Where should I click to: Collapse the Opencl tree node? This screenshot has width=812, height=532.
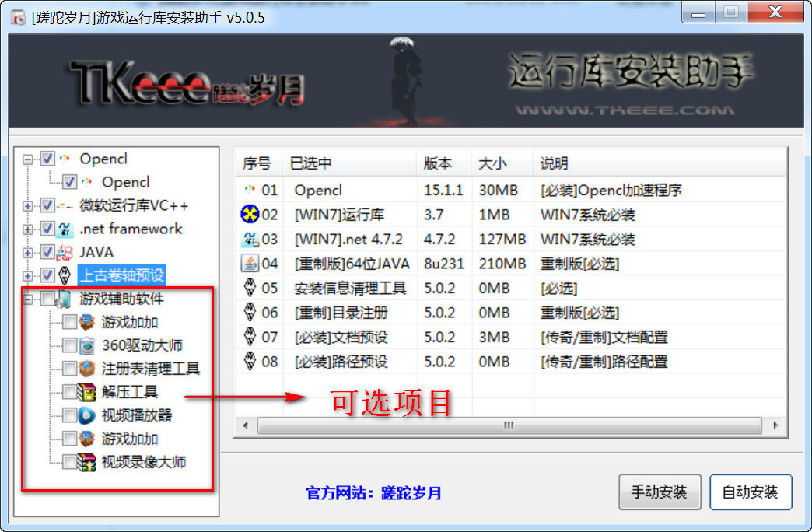click(29, 159)
